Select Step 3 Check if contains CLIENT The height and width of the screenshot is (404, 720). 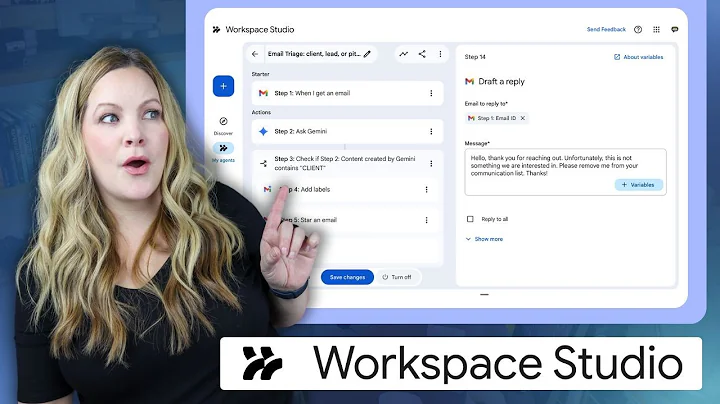(348, 163)
